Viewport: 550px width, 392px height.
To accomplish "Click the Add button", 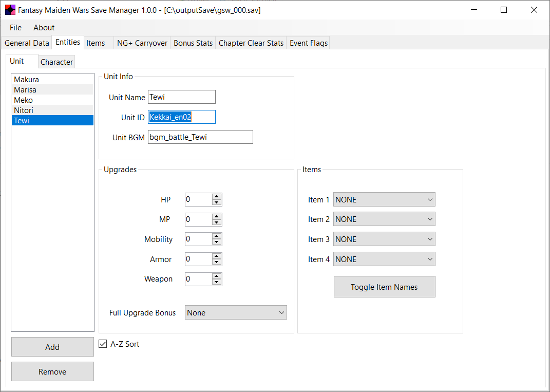I will click(52, 347).
